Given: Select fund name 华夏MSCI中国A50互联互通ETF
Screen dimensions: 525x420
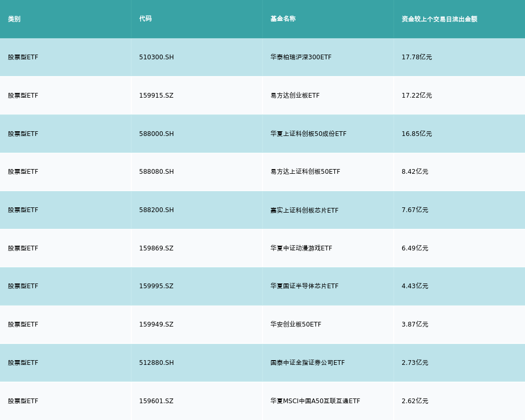Looking at the screenshot, I should coord(316,401).
